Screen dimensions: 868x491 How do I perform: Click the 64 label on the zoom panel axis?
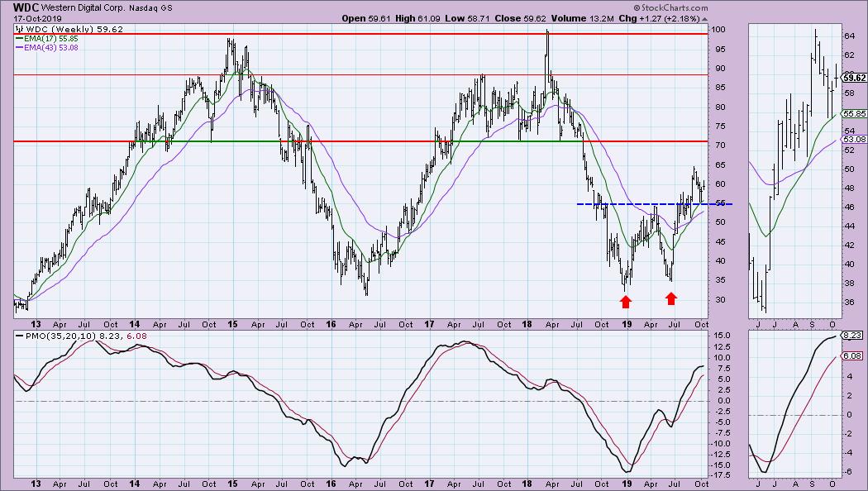click(x=849, y=36)
